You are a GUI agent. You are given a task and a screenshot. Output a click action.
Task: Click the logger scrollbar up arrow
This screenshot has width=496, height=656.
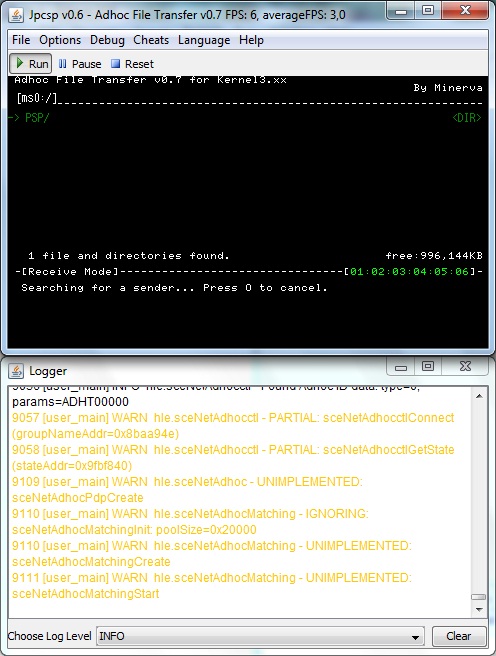(479, 396)
